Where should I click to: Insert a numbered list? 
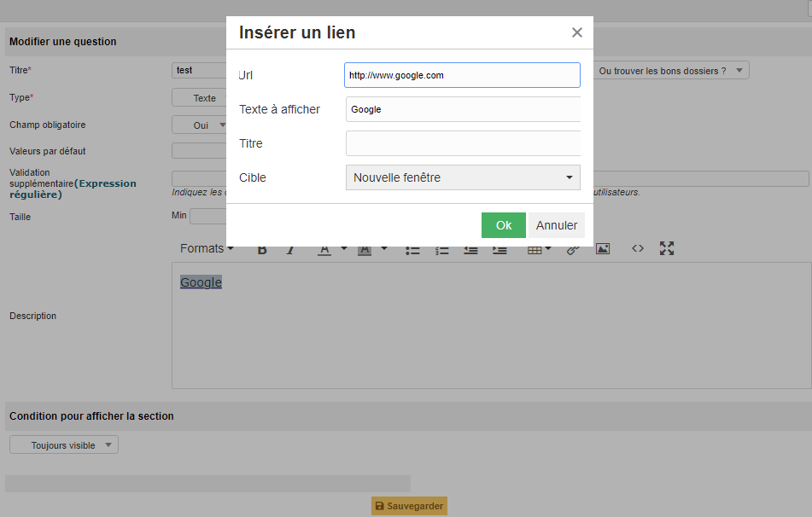pyautogui.click(x=441, y=250)
